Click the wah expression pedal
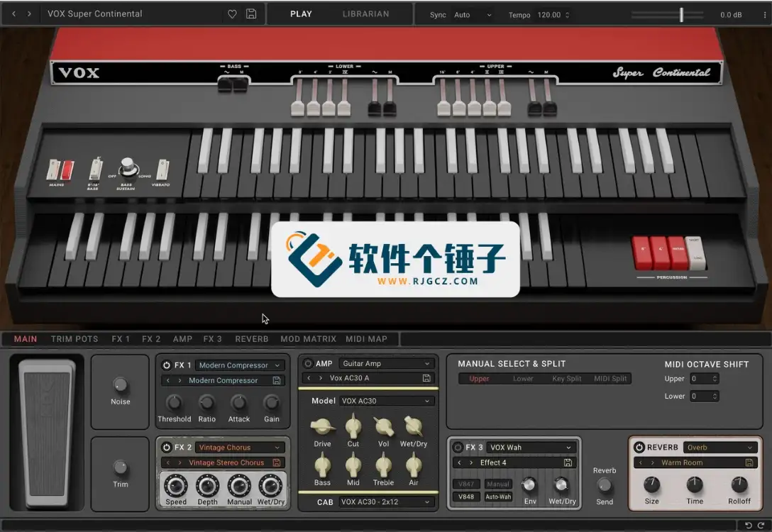Viewport: 772px width, 532px height. point(48,433)
